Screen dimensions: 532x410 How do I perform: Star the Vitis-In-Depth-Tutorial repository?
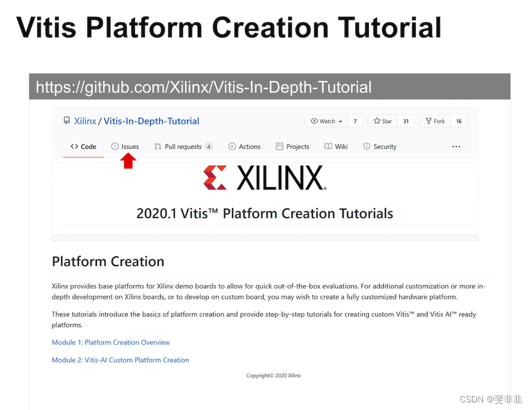click(x=382, y=121)
